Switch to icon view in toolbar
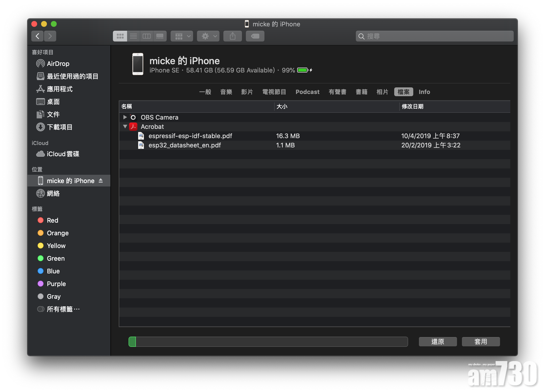This screenshot has width=545, height=392. click(x=120, y=36)
